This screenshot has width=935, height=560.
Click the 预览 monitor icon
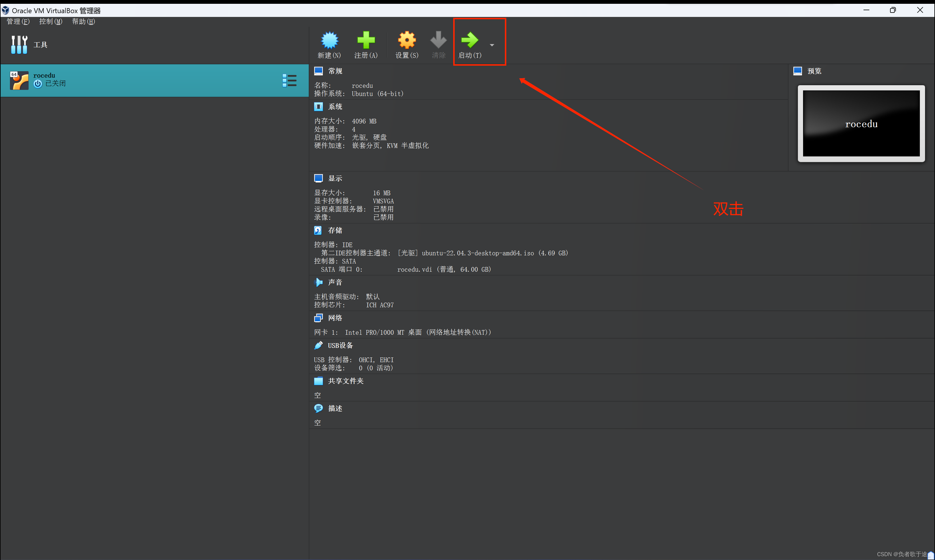click(798, 71)
